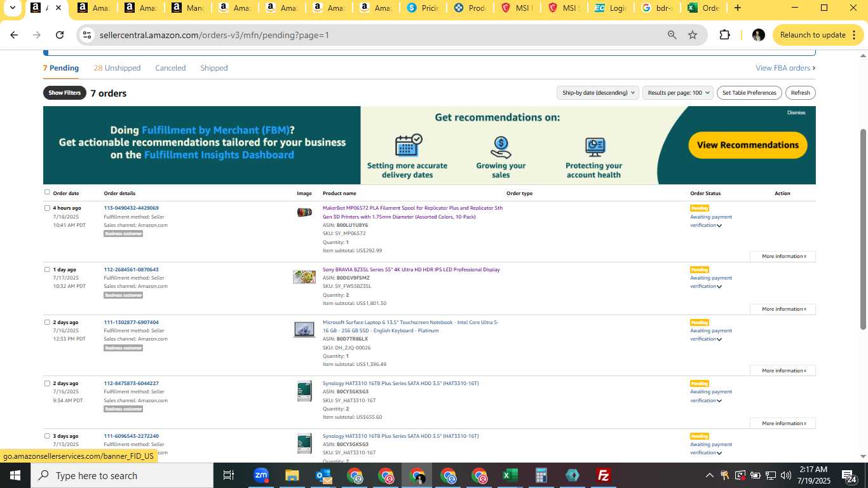The width and height of the screenshot is (868, 488).
Task: Open order 113-0490432-4429069 details
Action: pyautogui.click(x=132, y=208)
